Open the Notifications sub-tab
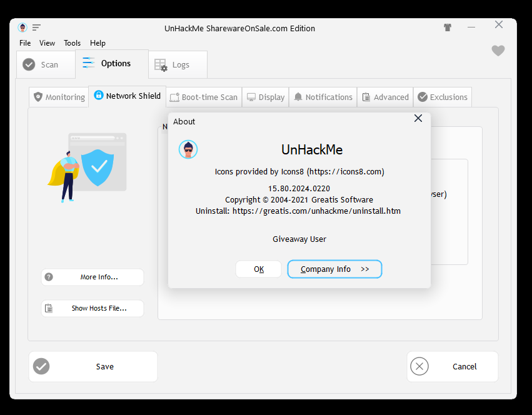The image size is (532, 415). (x=323, y=97)
